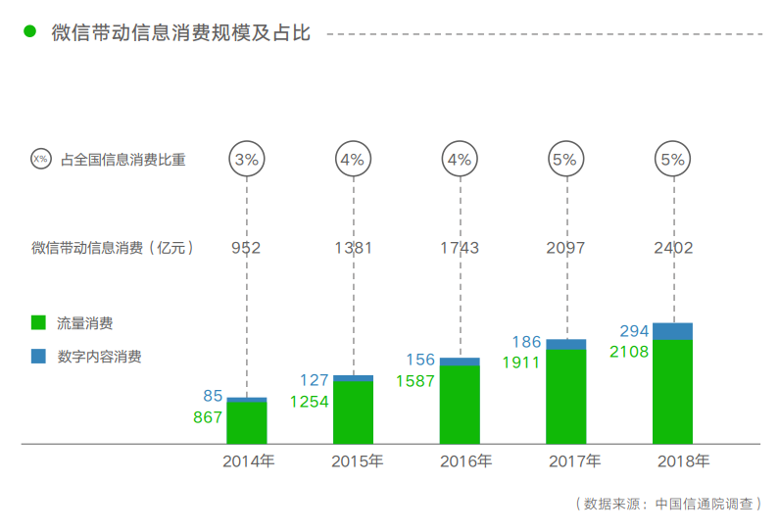This screenshot has height=532, width=779.
Task: Click the green bar for 2014
Action: pos(247,423)
